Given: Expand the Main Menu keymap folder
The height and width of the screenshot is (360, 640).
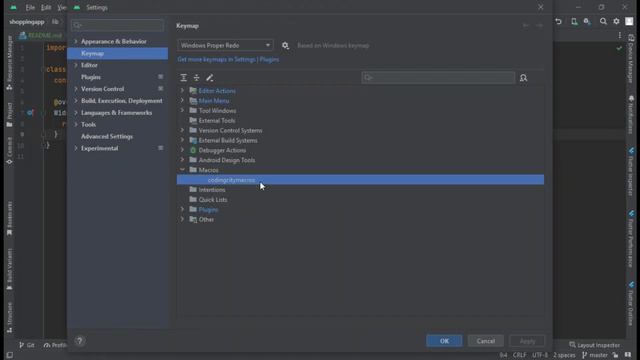Looking at the screenshot, I should (182, 100).
